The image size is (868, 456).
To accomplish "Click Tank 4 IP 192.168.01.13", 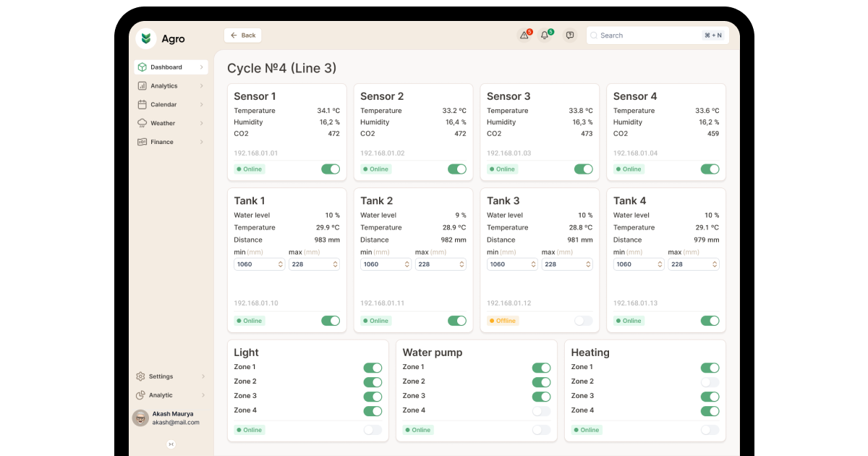I will point(636,303).
